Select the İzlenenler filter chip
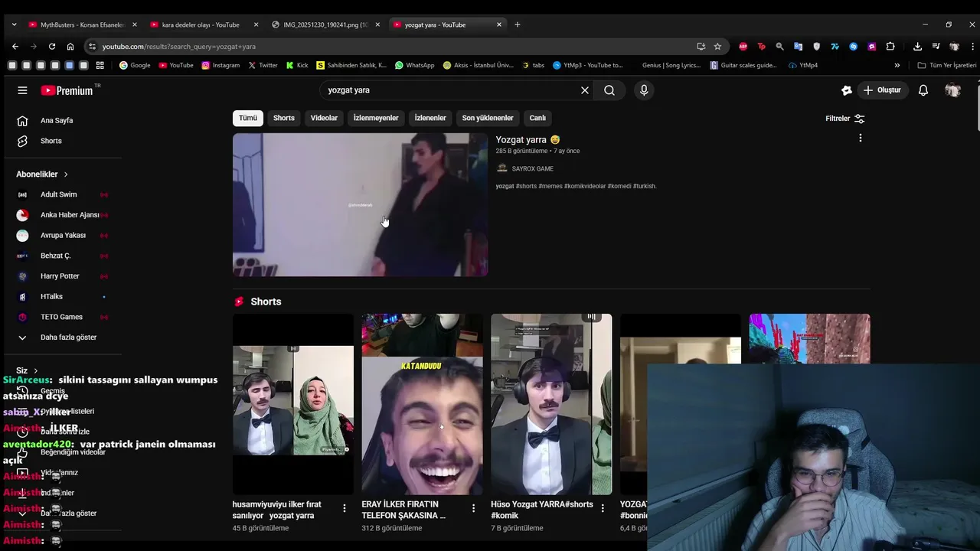 pos(430,118)
